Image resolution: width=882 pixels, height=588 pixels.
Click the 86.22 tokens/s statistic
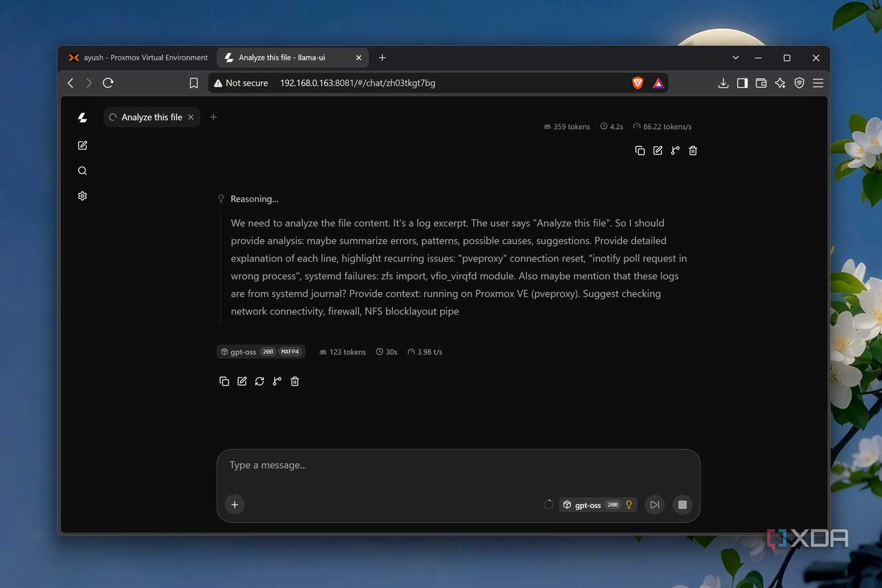[x=662, y=127]
